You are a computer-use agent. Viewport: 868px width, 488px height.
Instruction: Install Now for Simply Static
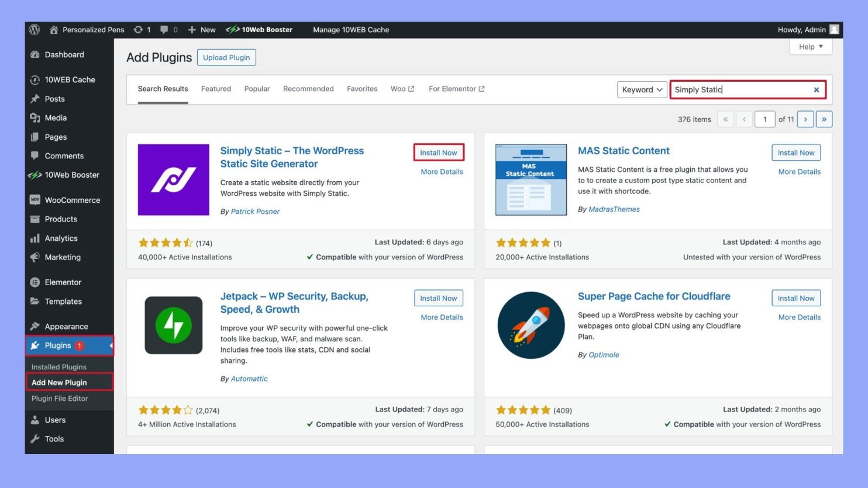coord(439,152)
